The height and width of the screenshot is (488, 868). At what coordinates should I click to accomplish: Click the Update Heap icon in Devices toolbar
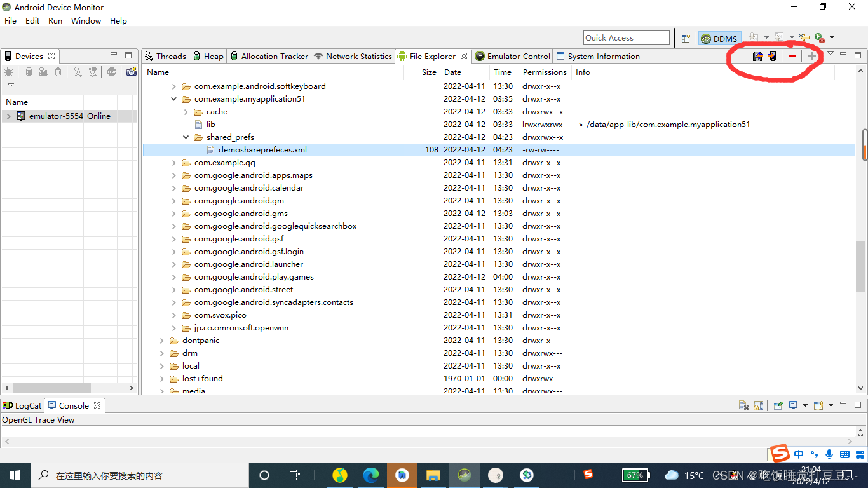[x=28, y=71]
